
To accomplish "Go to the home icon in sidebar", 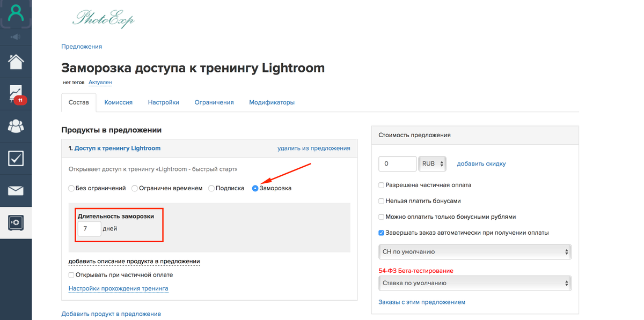I will coord(16,62).
